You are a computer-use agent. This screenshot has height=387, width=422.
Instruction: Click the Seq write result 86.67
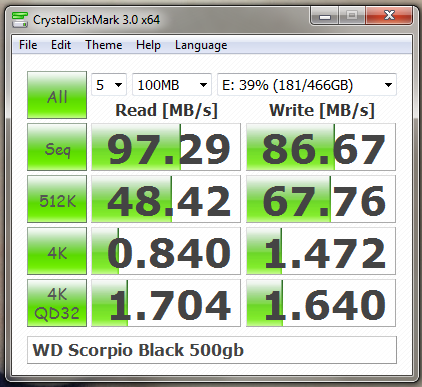[321, 147]
